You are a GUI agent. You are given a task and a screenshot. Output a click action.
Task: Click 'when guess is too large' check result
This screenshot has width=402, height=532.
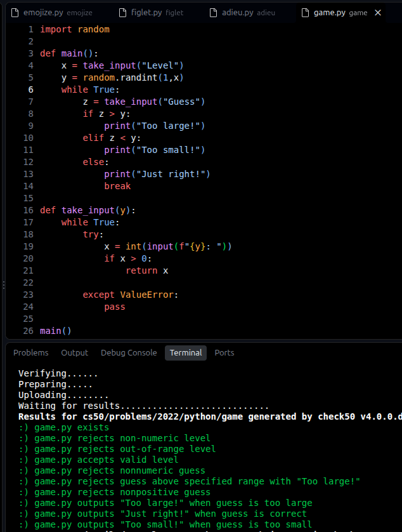point(165,503)
